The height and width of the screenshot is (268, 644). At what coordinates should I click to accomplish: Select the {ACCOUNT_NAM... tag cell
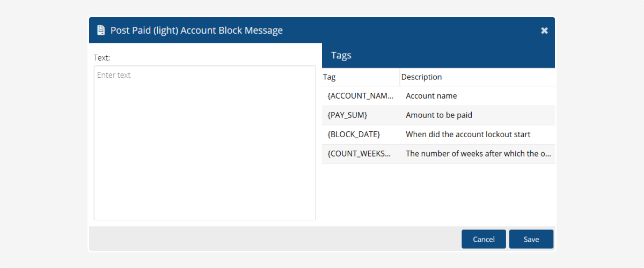point(360,96)
